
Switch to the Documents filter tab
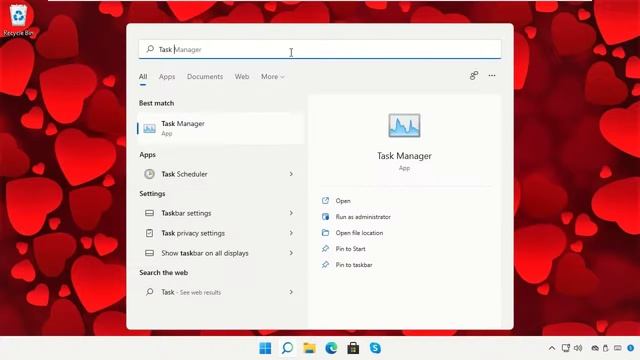point(205,77)
